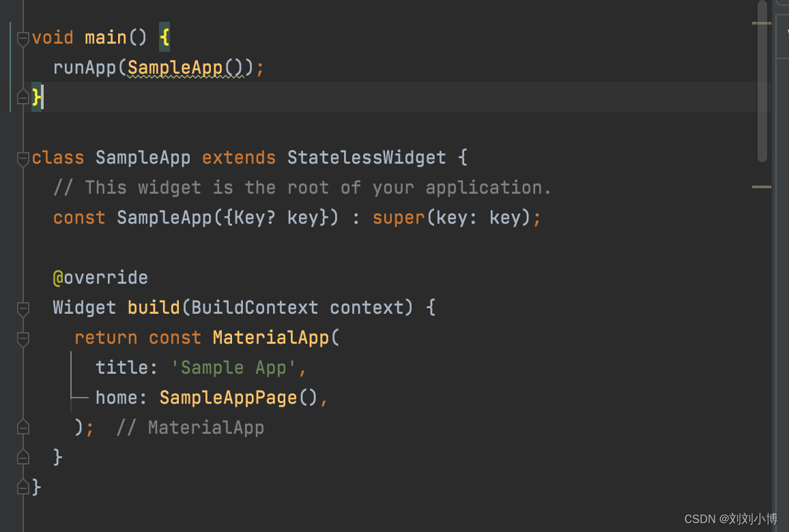
Task: Click the upper warning stripe in error gutter
Action: pyautogui.click(x=761, y=23)
